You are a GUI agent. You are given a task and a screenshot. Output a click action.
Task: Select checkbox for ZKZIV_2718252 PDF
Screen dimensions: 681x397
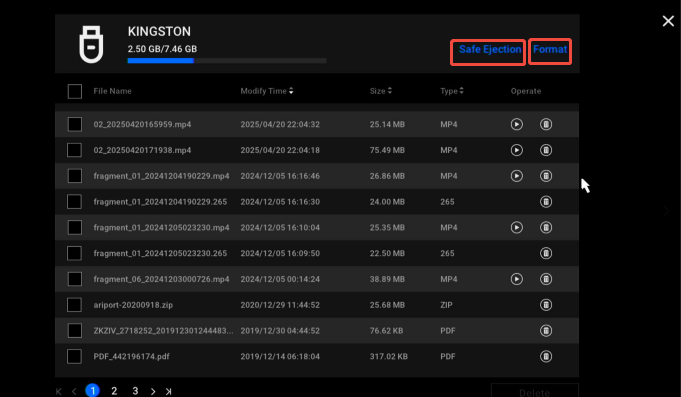tap(75, 331)
